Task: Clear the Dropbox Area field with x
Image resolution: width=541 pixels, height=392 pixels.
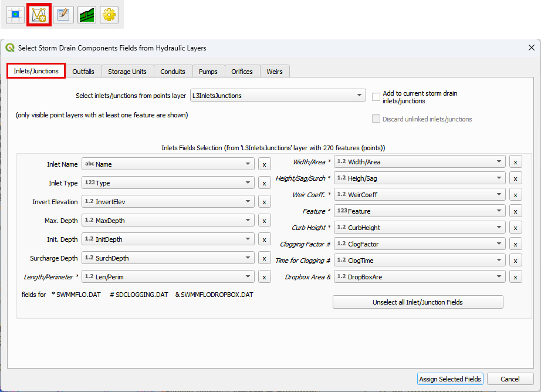Action: pos(516,277)
